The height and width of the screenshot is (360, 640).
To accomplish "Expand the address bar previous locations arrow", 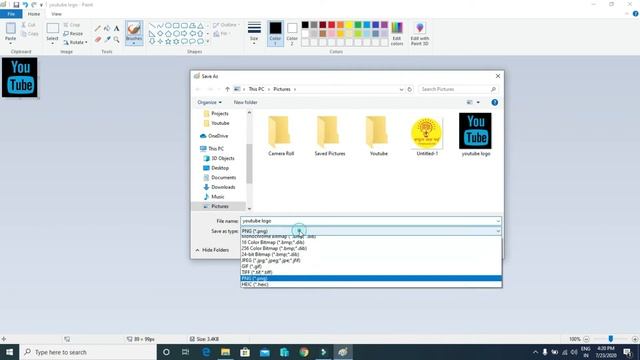I will pyautogui.click(x=401, y=89).
